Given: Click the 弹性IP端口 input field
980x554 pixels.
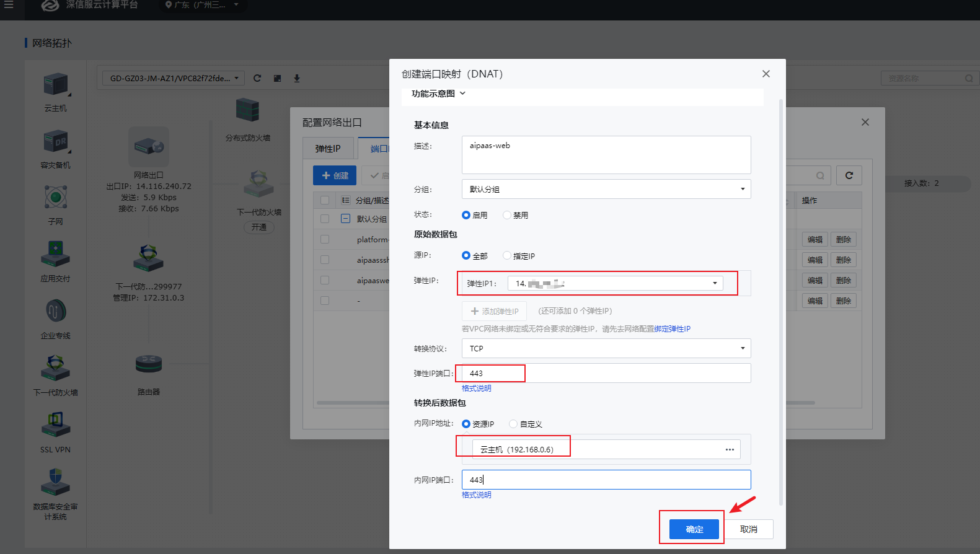Looking at the screenshot, I should (x=606, y=373).
